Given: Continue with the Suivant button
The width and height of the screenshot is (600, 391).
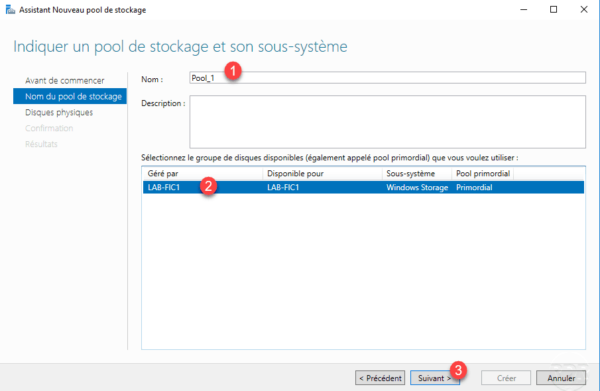Looking at the screenshot, I should pyautogui.click(x=435, y=378).
